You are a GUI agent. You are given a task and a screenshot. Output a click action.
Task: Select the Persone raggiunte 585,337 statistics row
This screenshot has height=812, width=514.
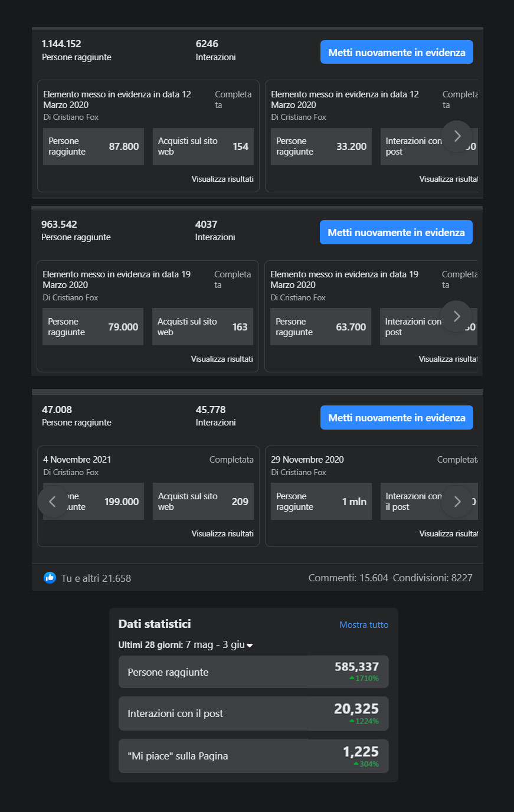tap(253, 672)
